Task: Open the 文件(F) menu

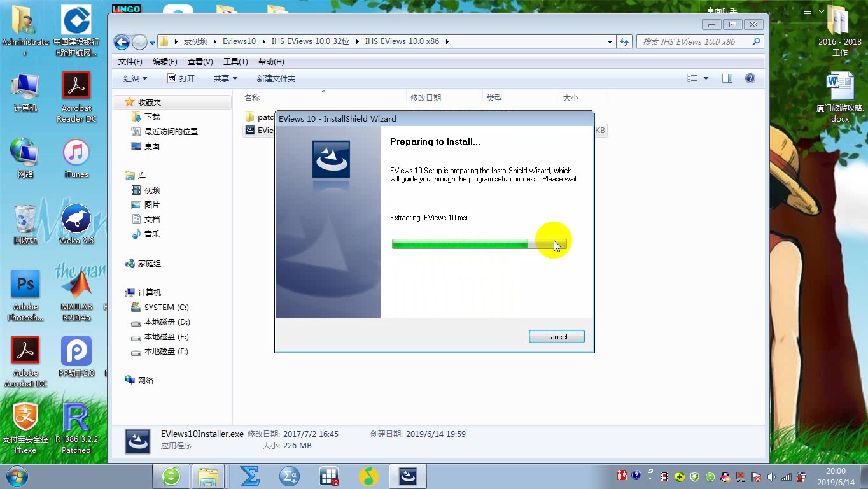Action: pos(130,62)
